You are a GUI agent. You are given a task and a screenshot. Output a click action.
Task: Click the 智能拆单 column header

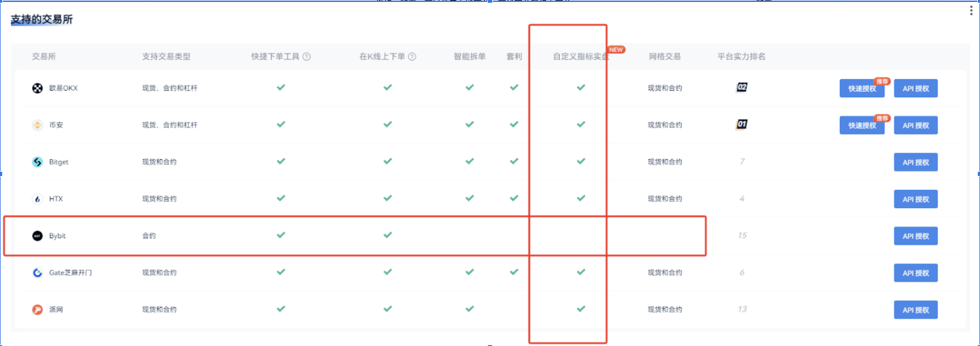(469, 57)
